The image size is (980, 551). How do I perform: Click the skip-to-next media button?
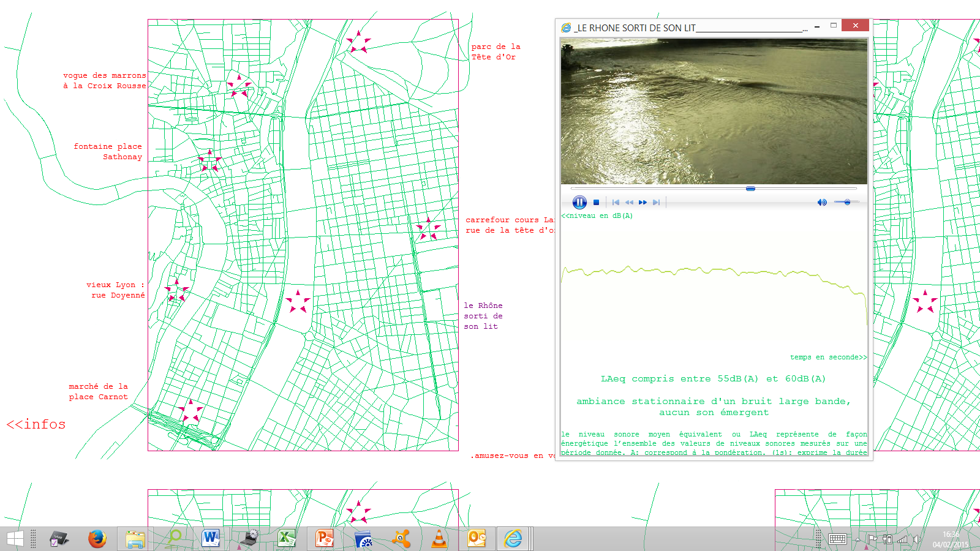click(656, 202)
